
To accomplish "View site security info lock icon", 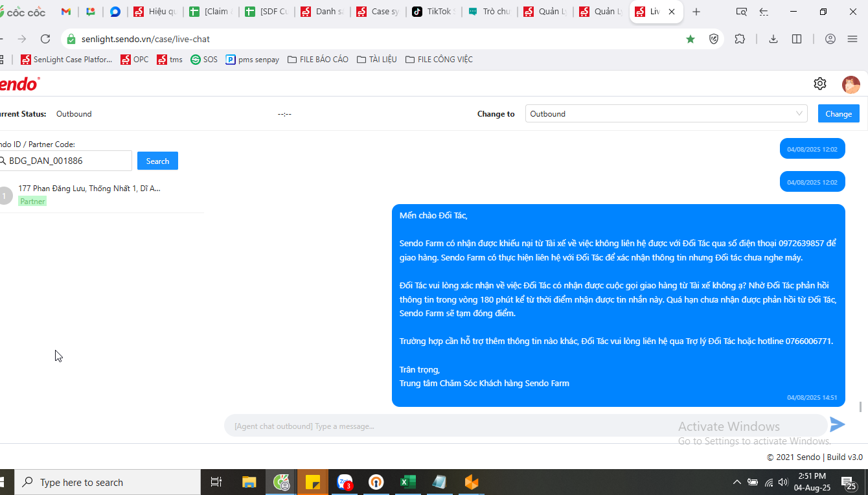I will pyautogui.click(x=71, y=39).
